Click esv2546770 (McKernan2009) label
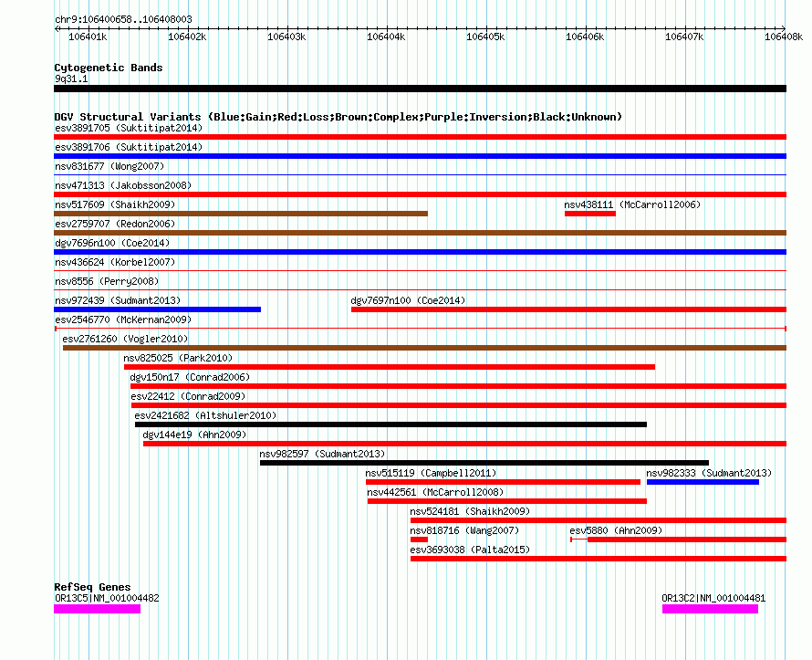This screenshot has height=660, width=812. tap(123, 320)
